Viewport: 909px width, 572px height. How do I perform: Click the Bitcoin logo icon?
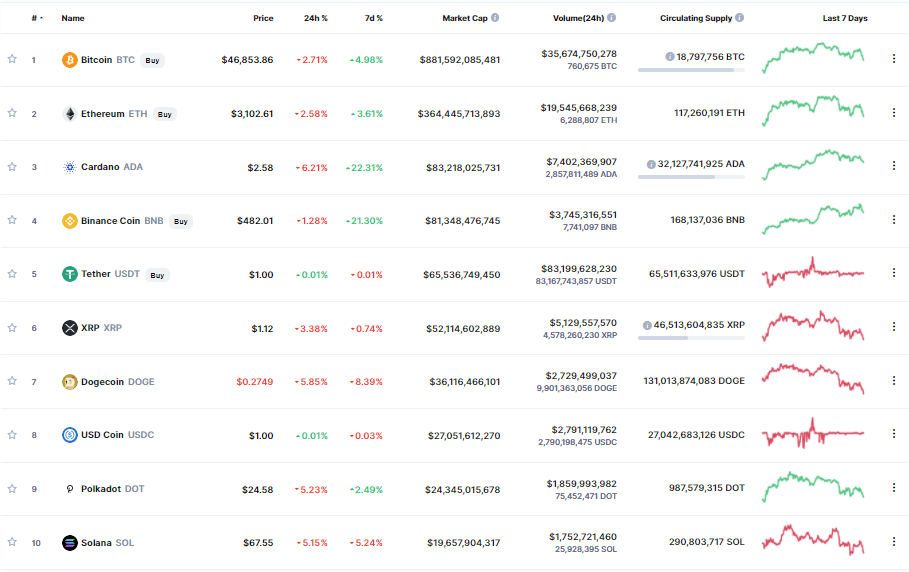click(70, 60)
